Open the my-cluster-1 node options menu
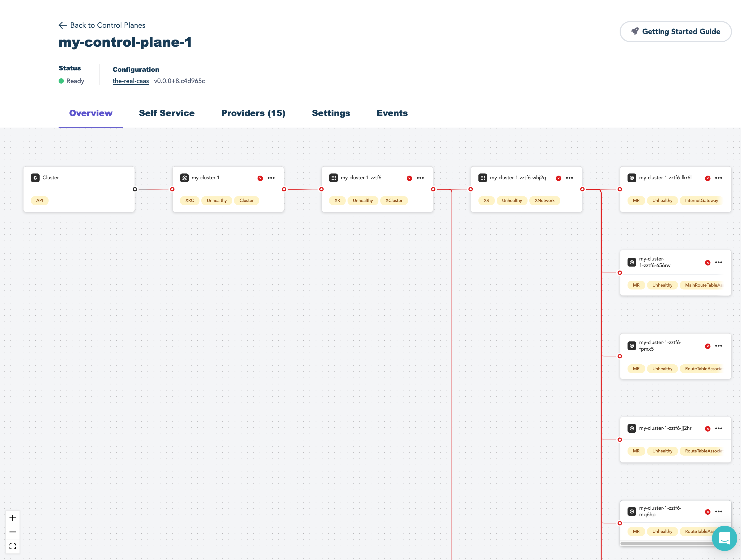This screenshot has width=741, height=560. tap(271, 178)
